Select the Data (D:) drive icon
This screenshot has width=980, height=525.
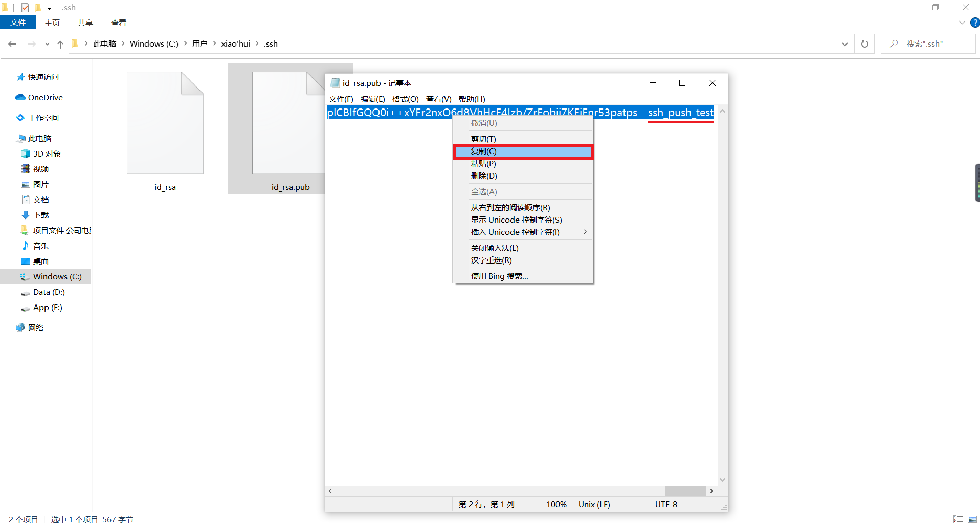pyautogui.click(x=26, y=293)
